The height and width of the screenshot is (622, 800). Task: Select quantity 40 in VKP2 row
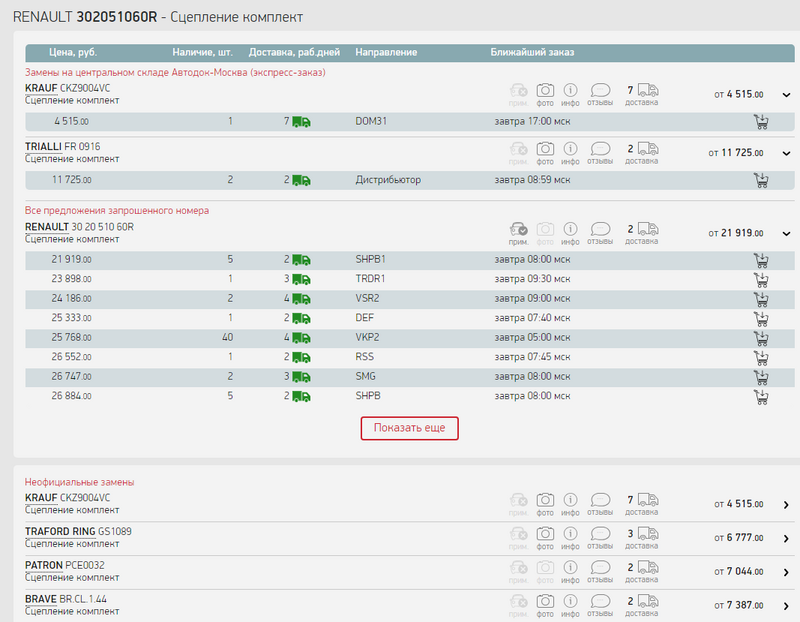(228, 338)
